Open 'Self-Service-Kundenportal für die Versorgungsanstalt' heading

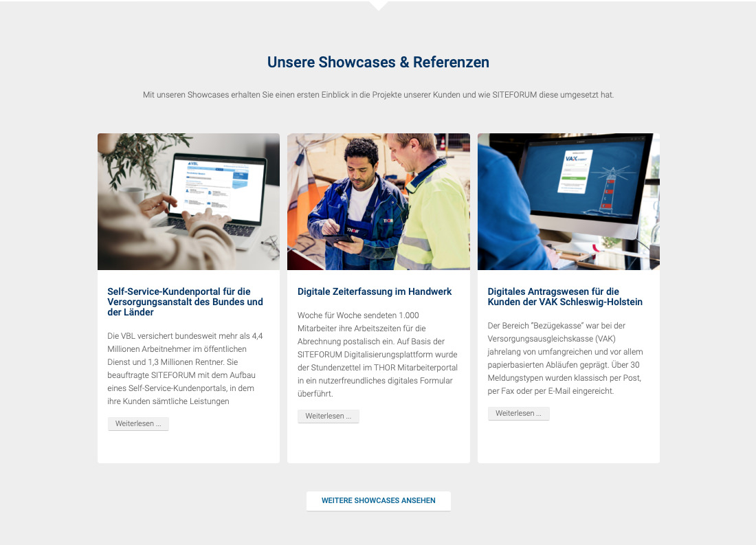185,302
